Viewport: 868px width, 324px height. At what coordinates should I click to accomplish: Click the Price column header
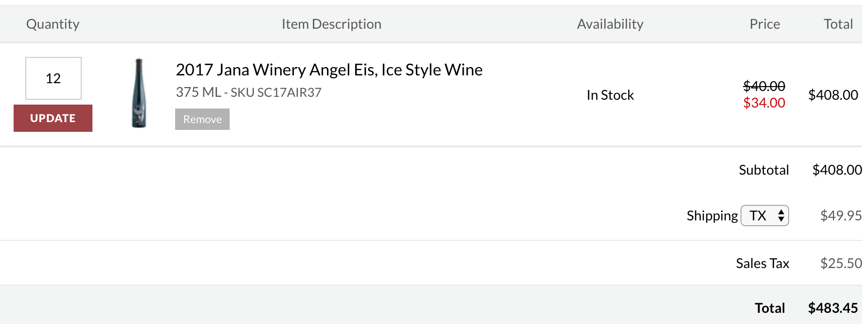point(765,24)
